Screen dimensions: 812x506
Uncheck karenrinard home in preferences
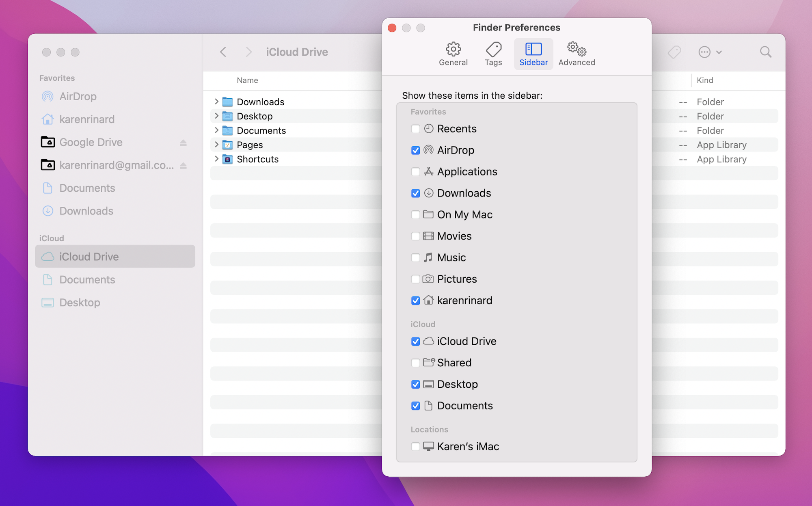coord(415,301)
